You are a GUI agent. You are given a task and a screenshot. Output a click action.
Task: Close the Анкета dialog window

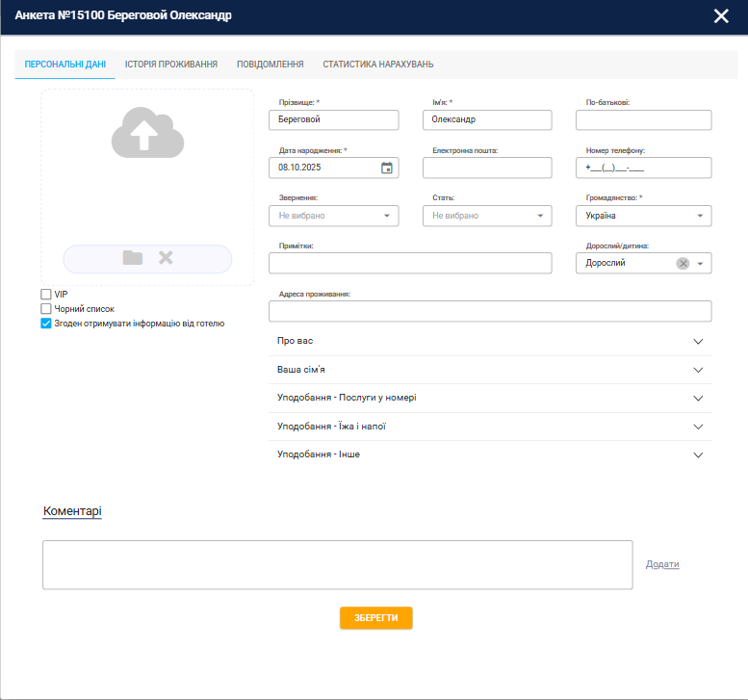721,15
